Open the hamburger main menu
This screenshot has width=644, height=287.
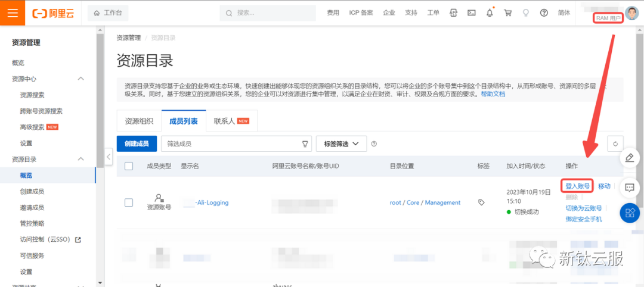coord(13,13)
